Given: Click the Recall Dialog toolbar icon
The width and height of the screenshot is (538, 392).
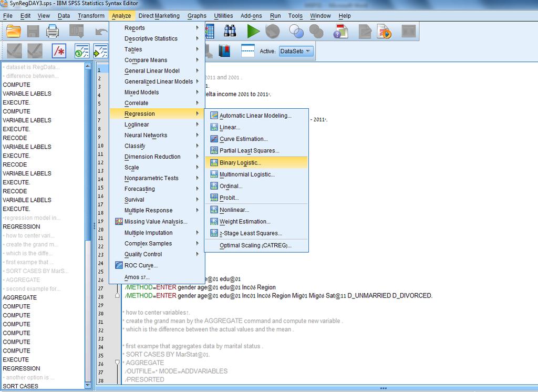Looking at the screenshot, I should pyautogui.click(x=76, y=31).
